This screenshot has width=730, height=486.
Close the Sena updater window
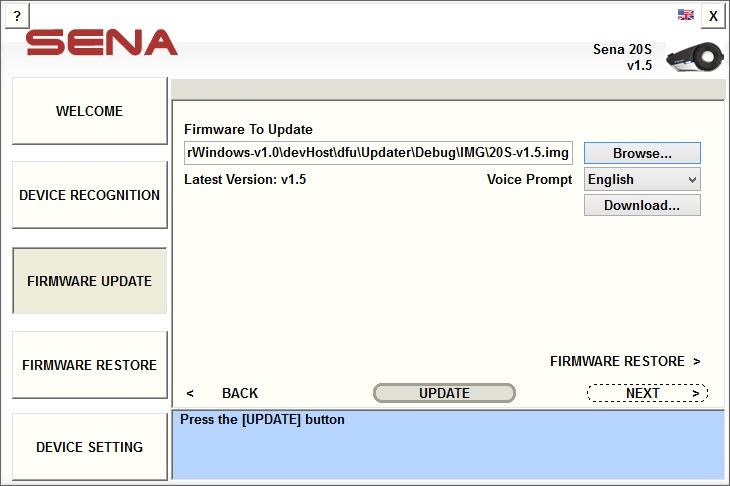pos(713,16)
